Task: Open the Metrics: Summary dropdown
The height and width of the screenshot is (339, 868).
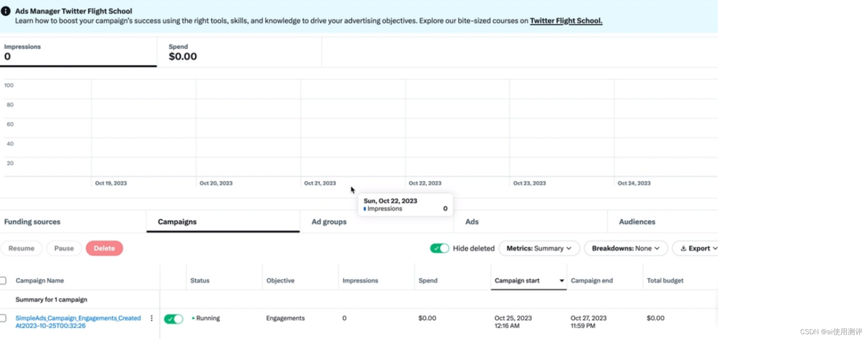Action: click(x=539, y=248)
